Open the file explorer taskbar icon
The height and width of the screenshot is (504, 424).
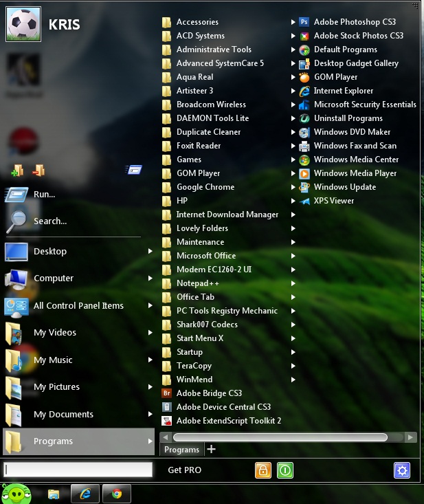coord(54,494)
